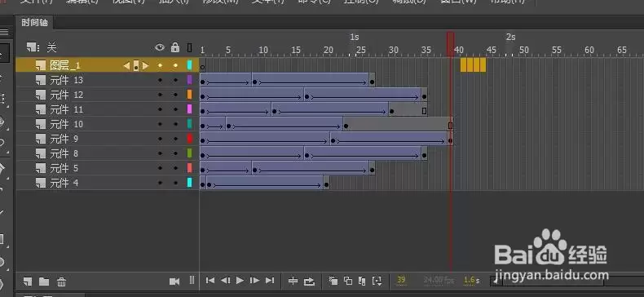Click the New Layer icon
This screenshot has width=644, height=297.
coord(28,281)
